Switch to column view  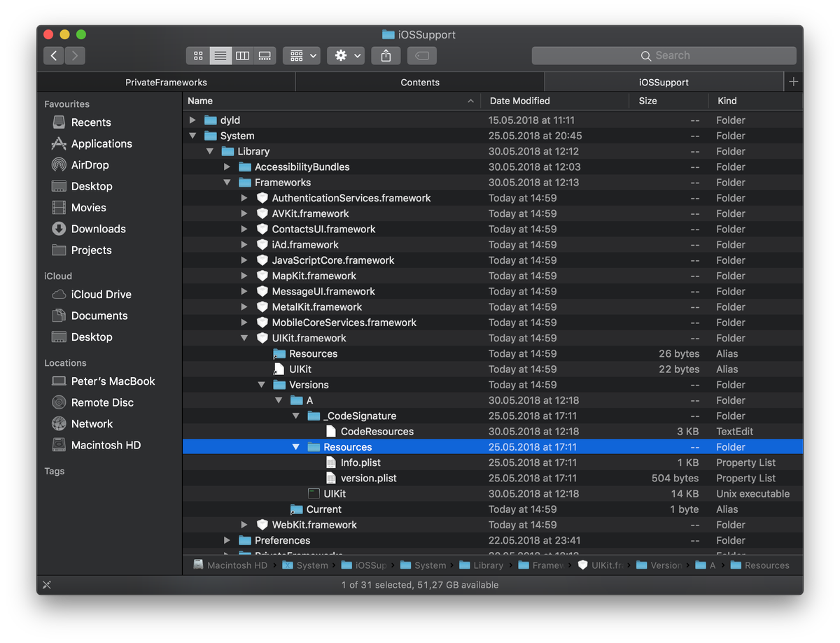click(x=242, y=55)
